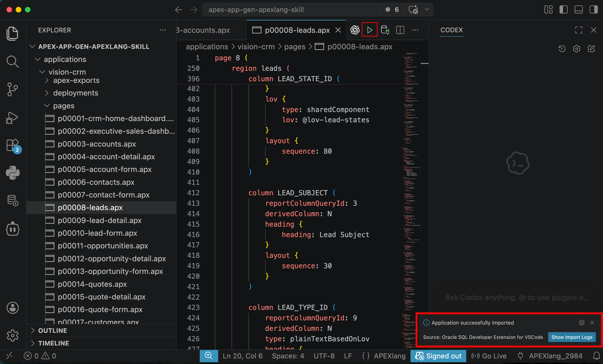Screen dimensions: 603x364
Task: Open Codex settings gear
Action: 577,49
